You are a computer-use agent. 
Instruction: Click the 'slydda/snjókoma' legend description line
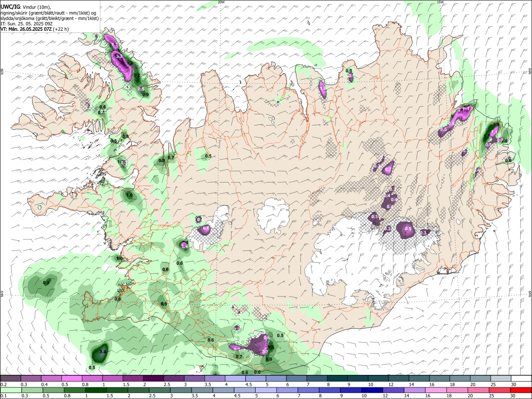click(49, 18)
